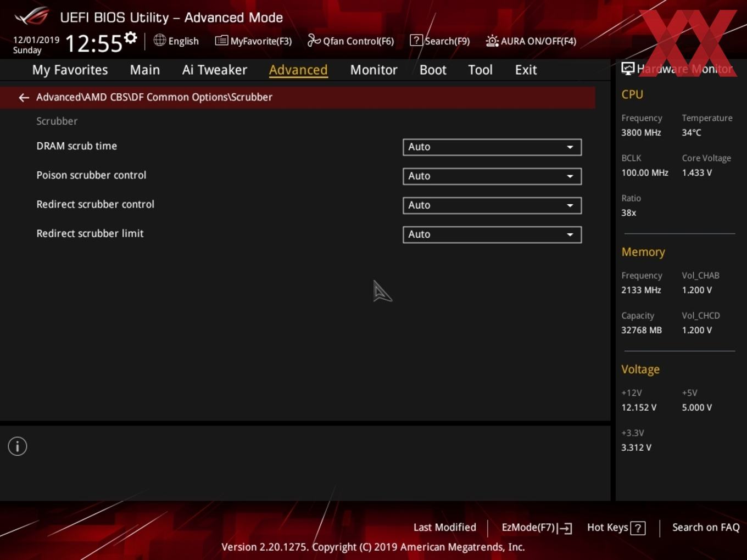
Task: Click CPU frequency value 3800 MHz
Action: pos(641,132)
